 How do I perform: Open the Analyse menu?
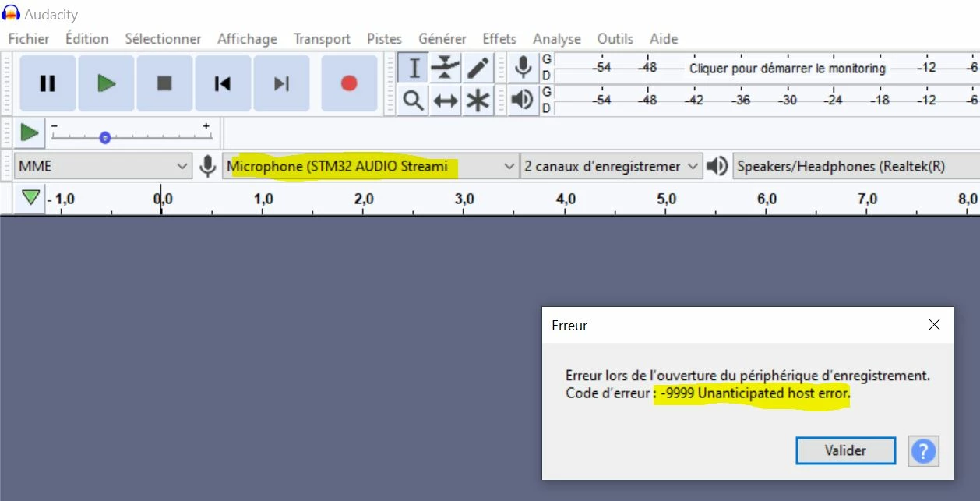pyautogui.click(x=557, y=38)
